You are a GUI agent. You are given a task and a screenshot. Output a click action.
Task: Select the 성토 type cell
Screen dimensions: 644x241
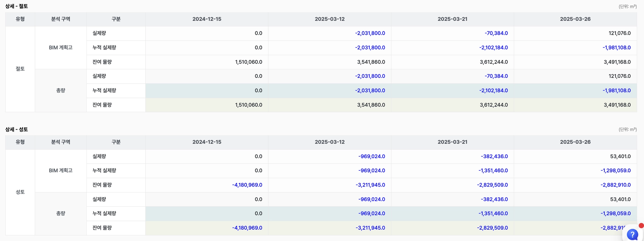click(x=20, y=192)
